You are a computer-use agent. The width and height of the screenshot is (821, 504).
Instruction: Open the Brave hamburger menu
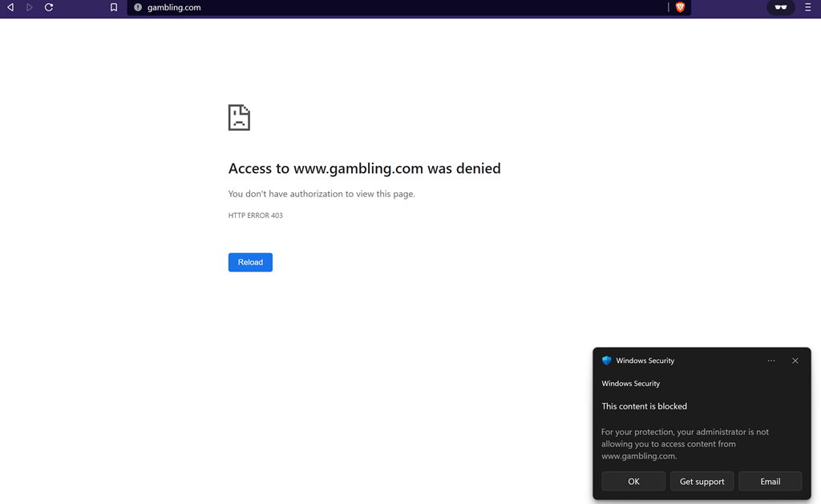(808, 7)
